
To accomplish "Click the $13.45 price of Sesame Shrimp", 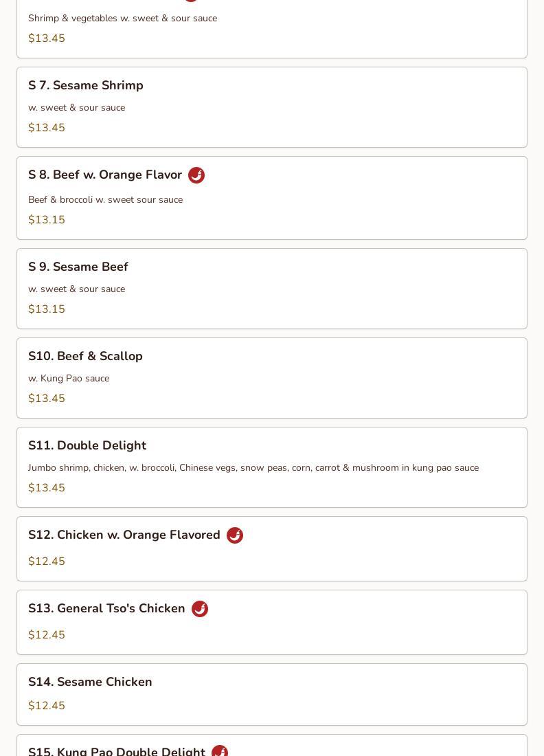I will 47,128.
